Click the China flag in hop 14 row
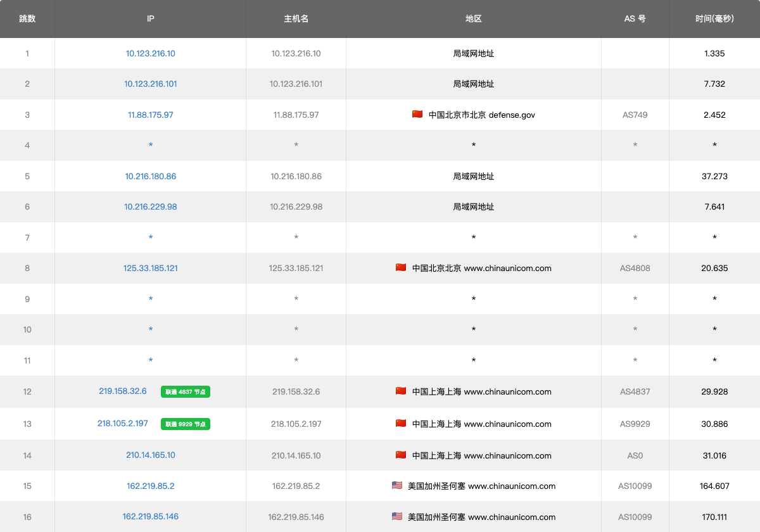 400,455
